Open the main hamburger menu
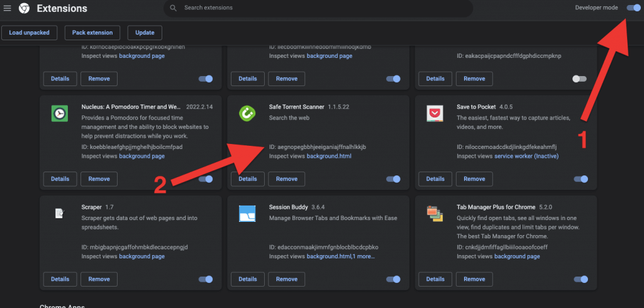644x308 pixels. (x=7, y=8)
